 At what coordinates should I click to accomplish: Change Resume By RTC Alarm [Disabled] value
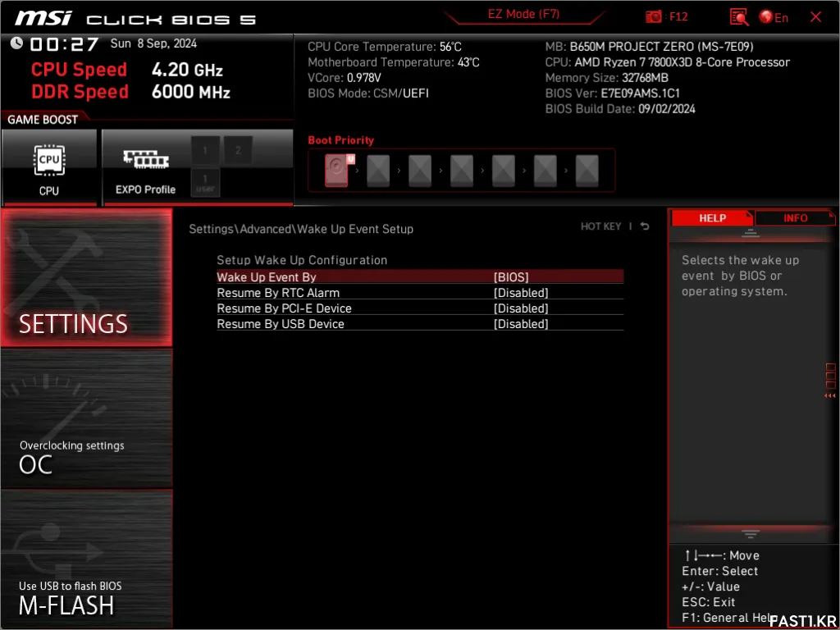521,293
